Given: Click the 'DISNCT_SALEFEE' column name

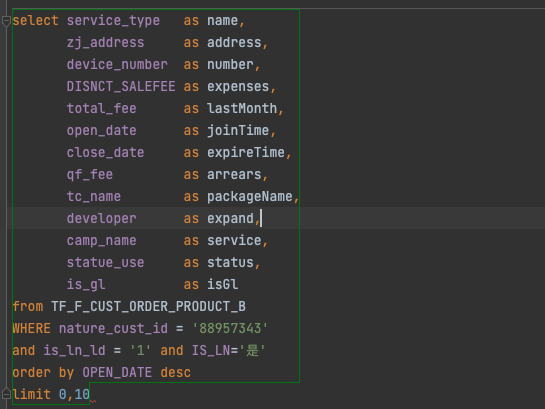Looking at the screenshot, I should click(x=121, y=87).
